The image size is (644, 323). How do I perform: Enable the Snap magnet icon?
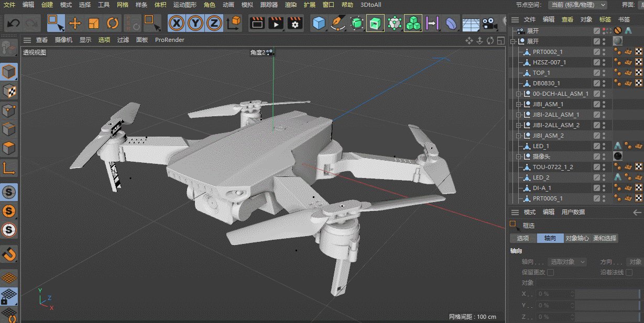[9, 254]
